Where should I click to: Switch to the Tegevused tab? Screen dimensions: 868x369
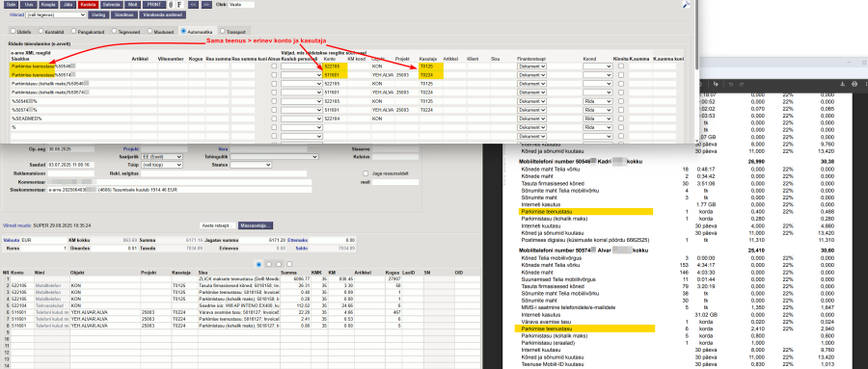click(125, 31)
